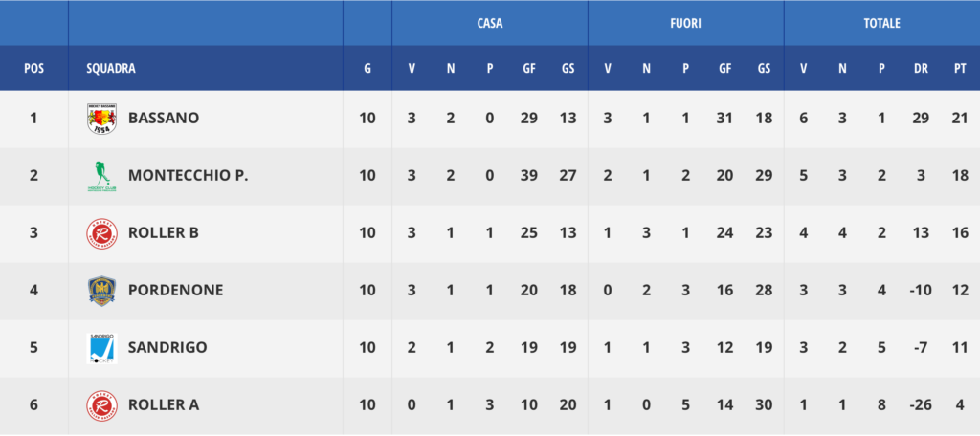
Task: Sort by the DR column header
Action: (x=921, y=69)
